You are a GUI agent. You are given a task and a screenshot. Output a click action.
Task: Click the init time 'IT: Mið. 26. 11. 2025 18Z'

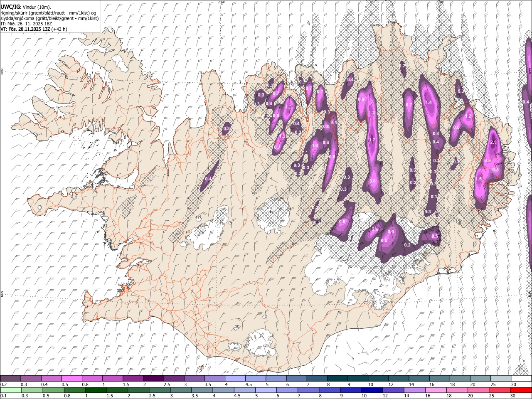tap(26, 24)
